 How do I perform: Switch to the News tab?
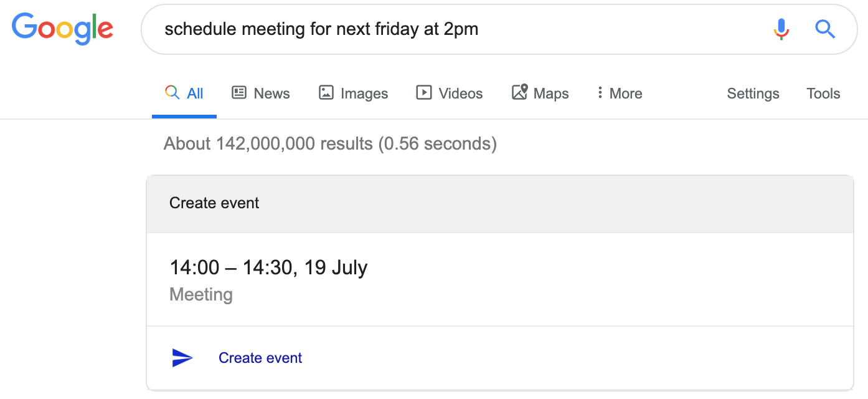pyautogui.click(x=271, y=94)
